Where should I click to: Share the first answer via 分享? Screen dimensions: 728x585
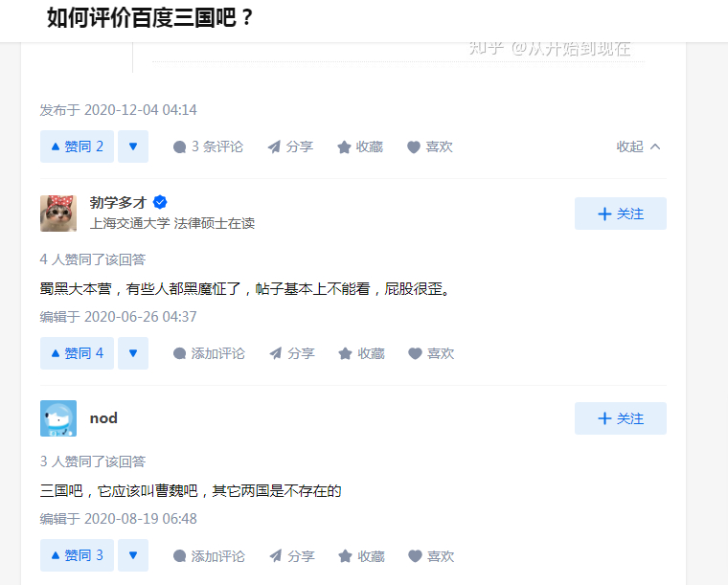[290, 146]
